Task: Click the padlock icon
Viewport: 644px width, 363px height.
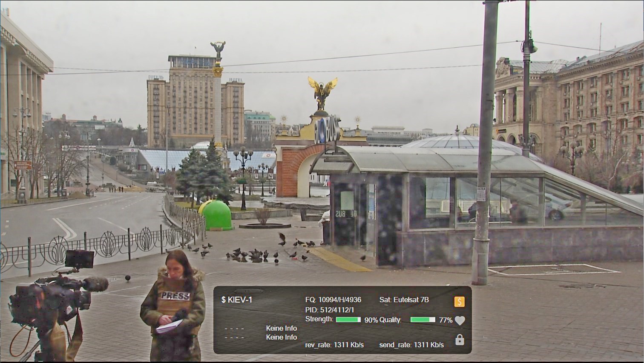Action: point(460,340)
